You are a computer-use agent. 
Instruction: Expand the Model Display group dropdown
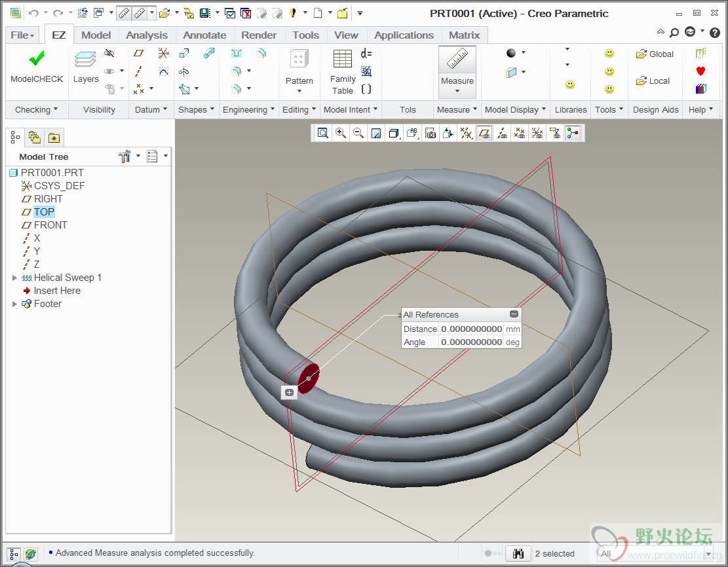coord(515,109)
